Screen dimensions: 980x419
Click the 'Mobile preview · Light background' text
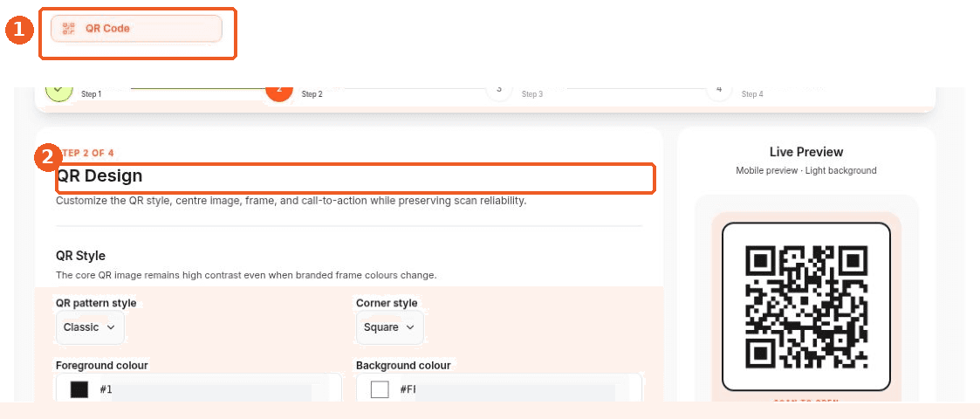[806, 170]
